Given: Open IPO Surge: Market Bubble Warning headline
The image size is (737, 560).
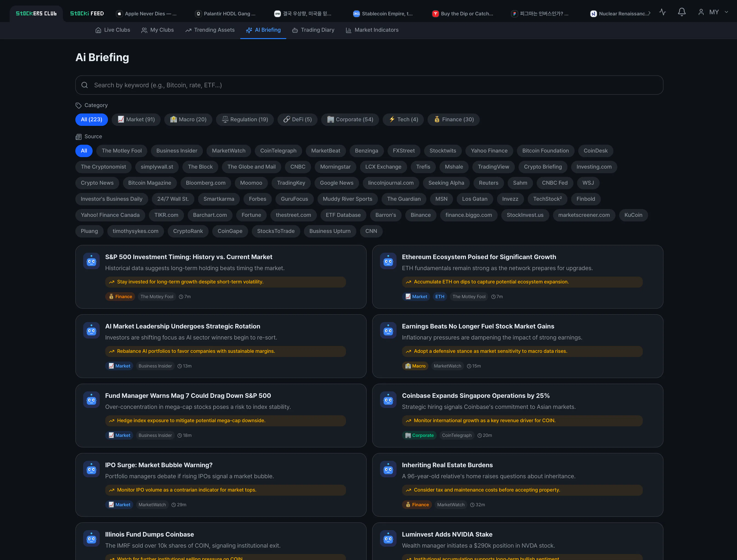Looking at the screenshot, I should 159,465.
